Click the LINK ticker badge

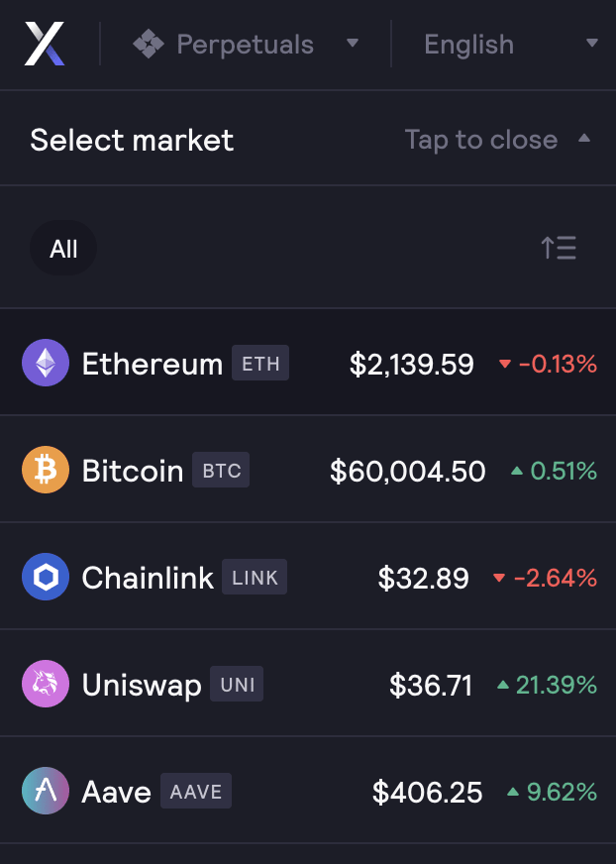click(x=255, y=578)
